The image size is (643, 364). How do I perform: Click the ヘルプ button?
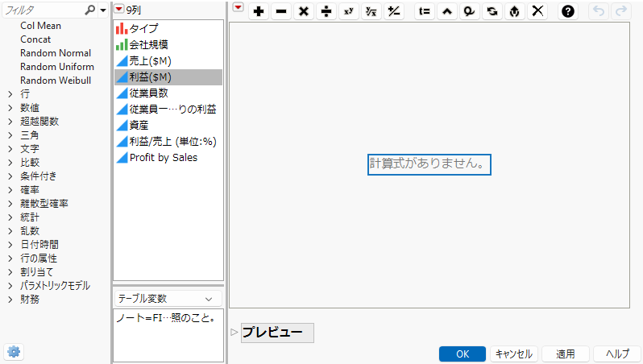click(x=617, y=354)
